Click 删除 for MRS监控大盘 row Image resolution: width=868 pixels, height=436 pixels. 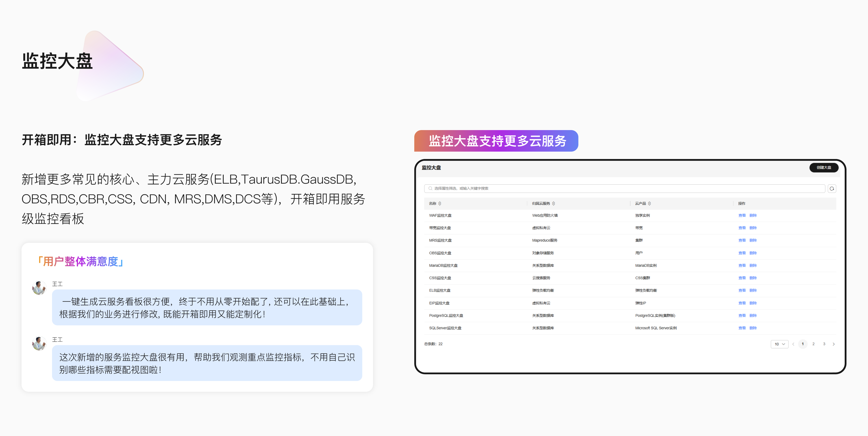[x=753, y=240]
